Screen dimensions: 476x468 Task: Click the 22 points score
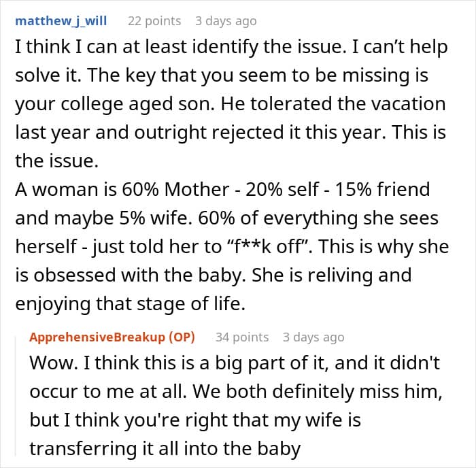pyautogui.click(x=154, y=20)
